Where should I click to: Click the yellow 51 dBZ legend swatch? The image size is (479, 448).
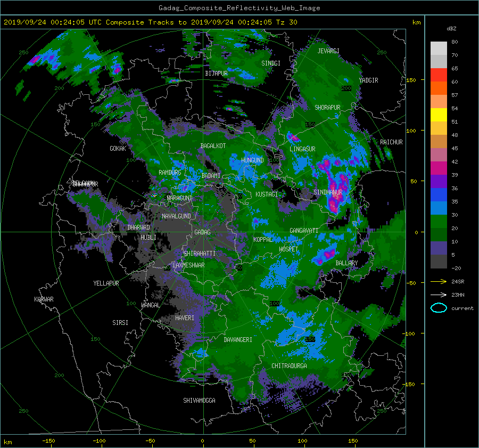[x=439, y=115]
